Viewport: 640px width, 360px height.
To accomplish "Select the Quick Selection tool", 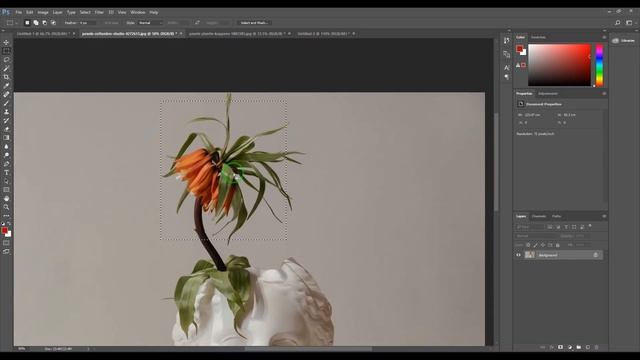I will point(6,68).
